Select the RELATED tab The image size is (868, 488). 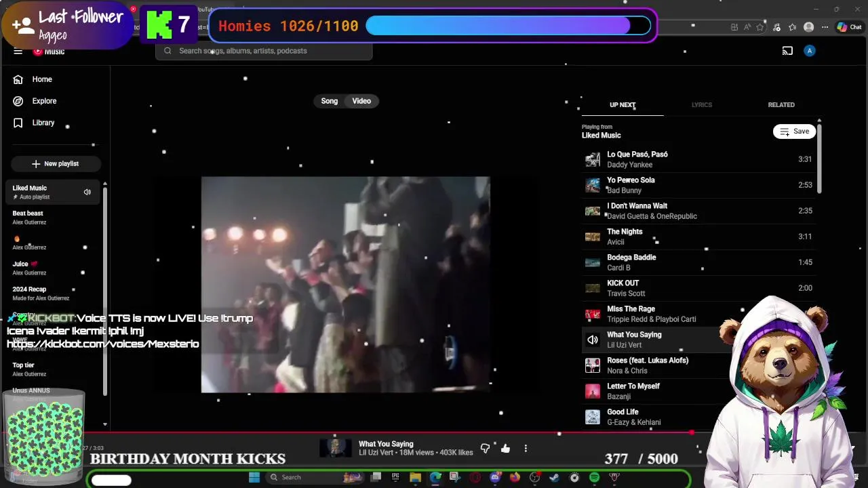(781, 105)
